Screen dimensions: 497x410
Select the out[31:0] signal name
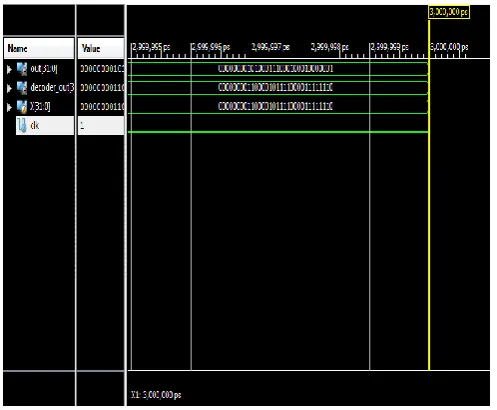click(44, 69)
